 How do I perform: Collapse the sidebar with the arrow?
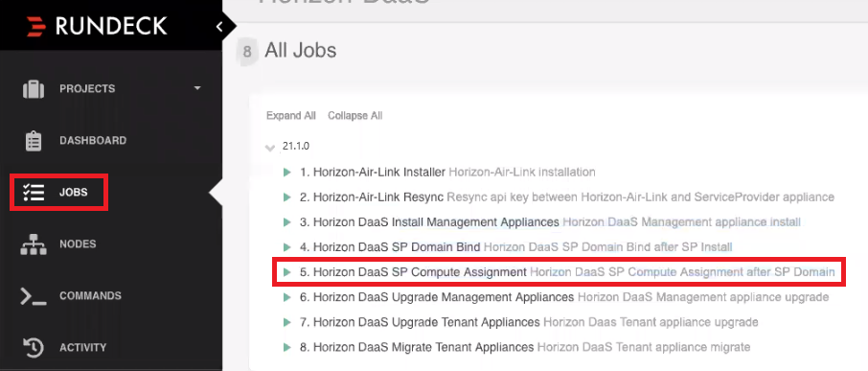pos(219,26)
